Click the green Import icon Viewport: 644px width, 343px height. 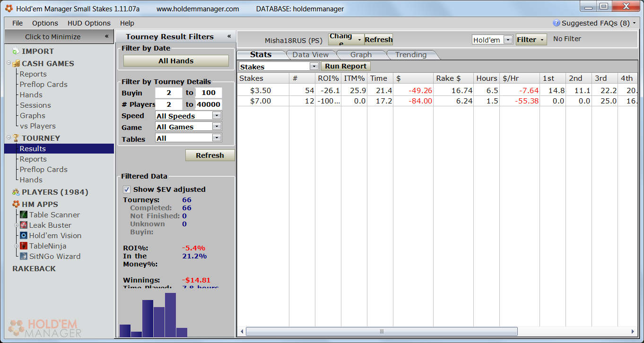pos(16,51)
